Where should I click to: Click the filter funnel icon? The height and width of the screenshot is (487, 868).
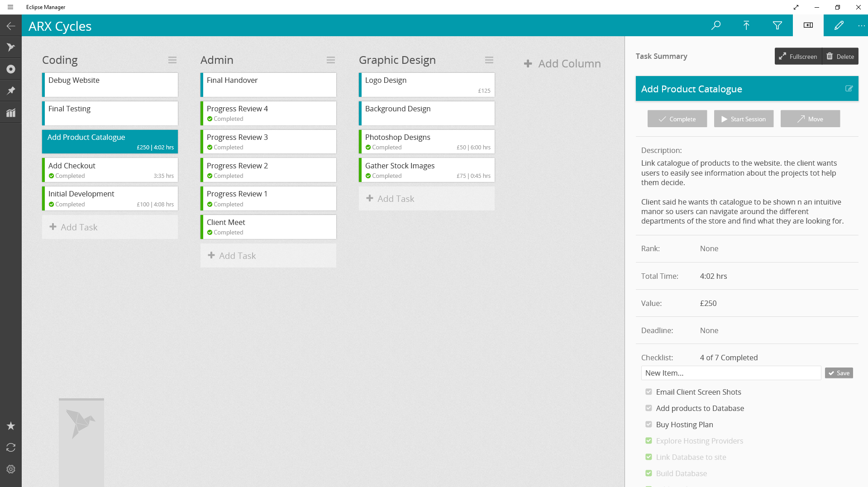click(x=777, y=25)
